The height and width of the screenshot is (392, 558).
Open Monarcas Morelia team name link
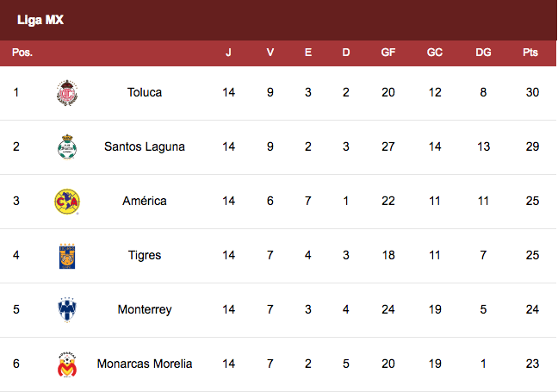click(145, 364)
